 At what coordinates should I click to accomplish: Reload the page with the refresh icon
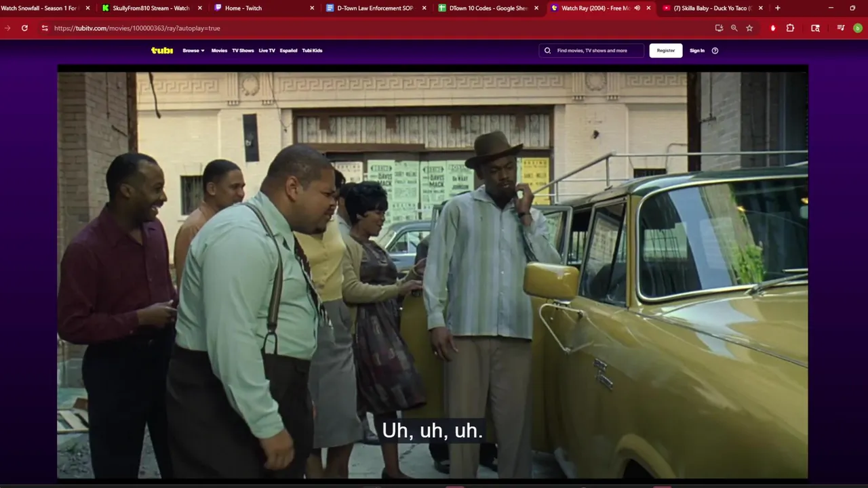[24, 28]
